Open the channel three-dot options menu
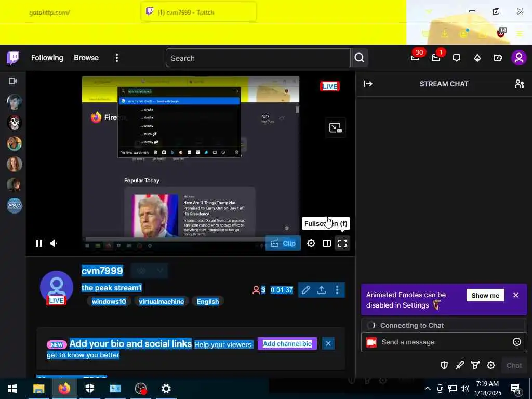This screenshot has width=532, height=399. [337, 290]
